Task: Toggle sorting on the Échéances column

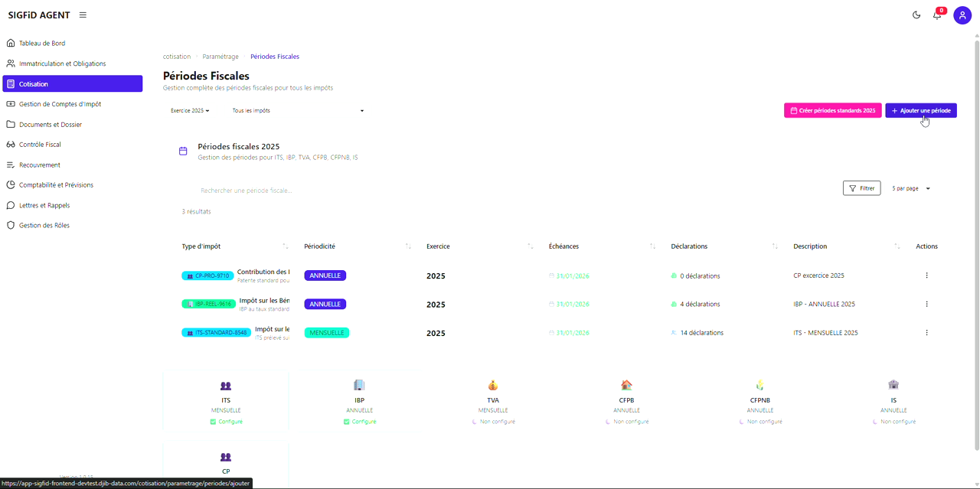Action: tap(652, 246)
